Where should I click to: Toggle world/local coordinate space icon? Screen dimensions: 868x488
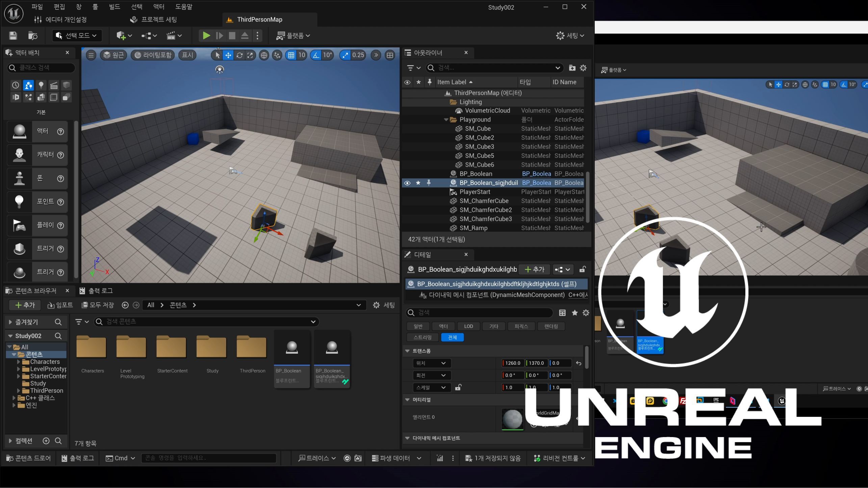pyautogui.click(x=264, y=55)
